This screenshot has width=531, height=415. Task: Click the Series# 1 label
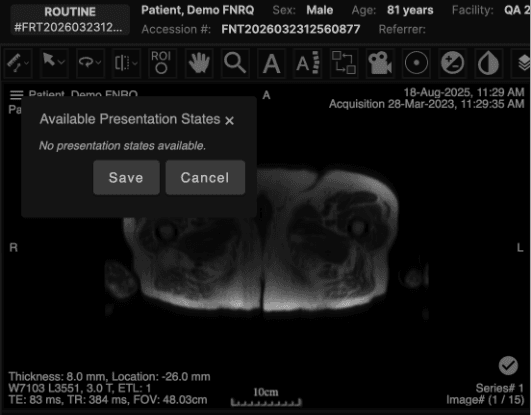coord(500,388)
